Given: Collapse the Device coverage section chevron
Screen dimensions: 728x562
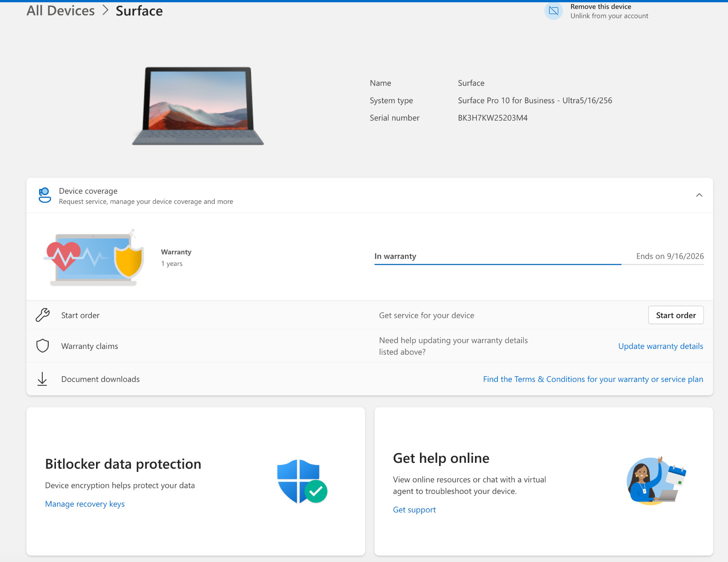Looking at the screenshot, I should coord(699,195).
